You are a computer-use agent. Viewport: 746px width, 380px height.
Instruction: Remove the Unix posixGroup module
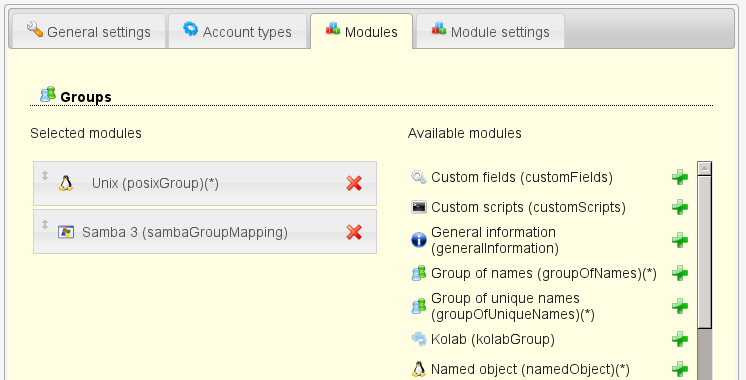354,183
